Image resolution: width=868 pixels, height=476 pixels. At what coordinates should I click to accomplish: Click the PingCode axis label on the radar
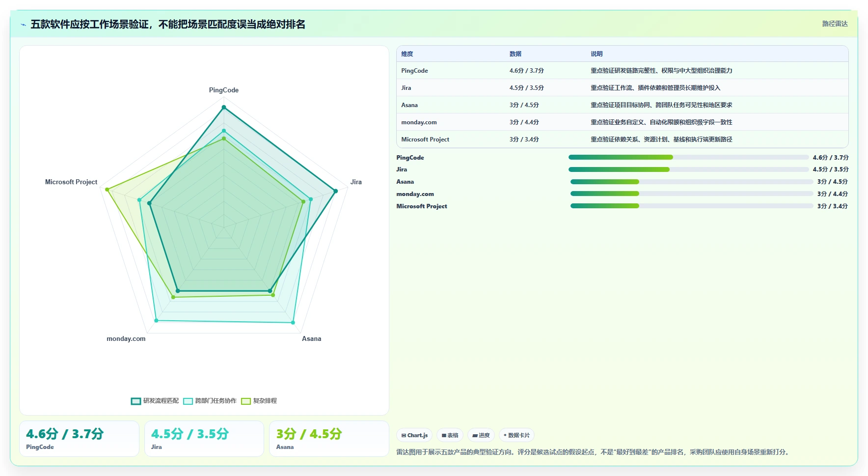pos(224,90)
